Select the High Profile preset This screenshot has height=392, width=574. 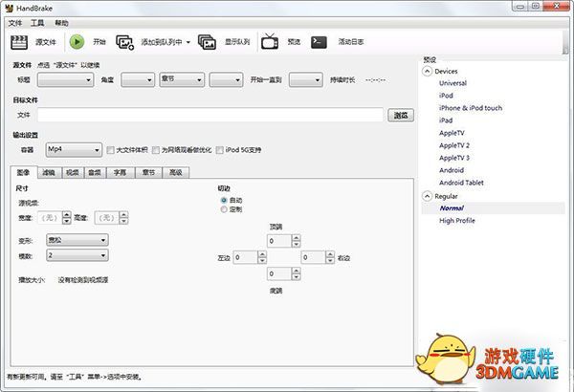pyautogui.click(x=457, y=221)
